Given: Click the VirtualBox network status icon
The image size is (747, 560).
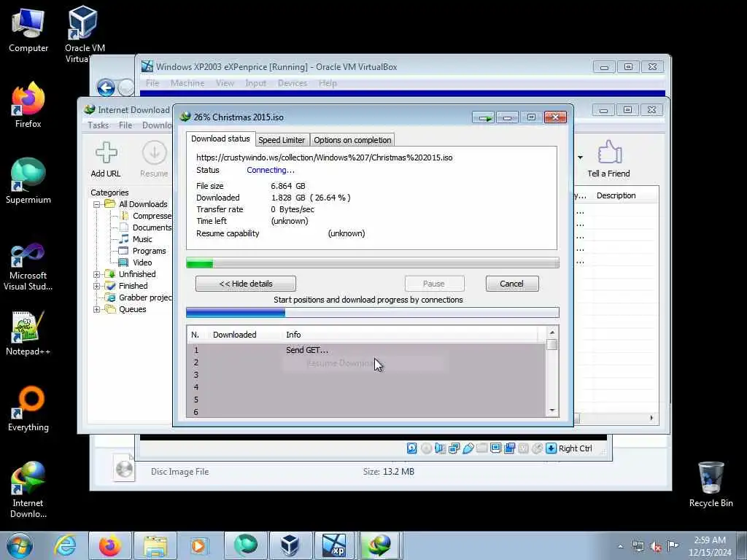Looking at the screenshot, I should (x=454, y=448).
